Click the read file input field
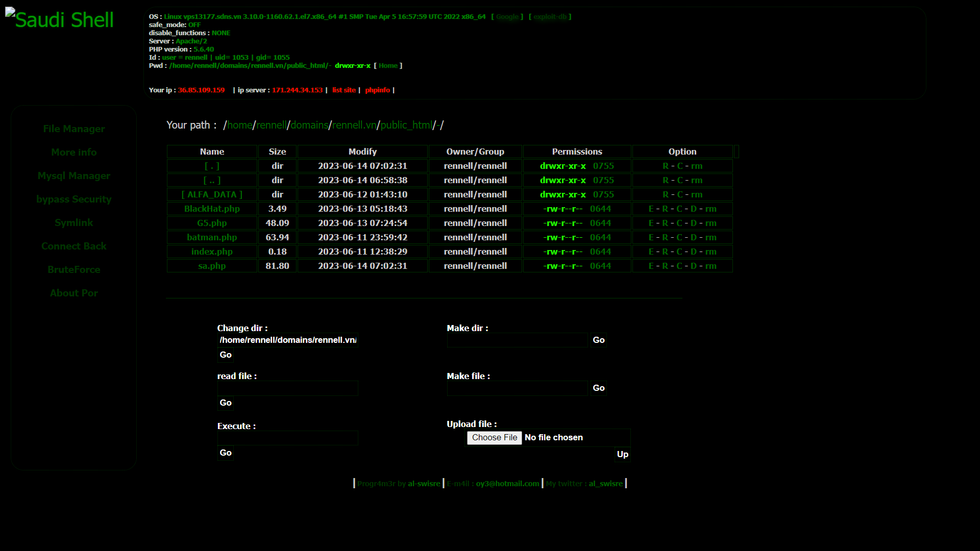 pyautogui.click(x=288, y=388)
